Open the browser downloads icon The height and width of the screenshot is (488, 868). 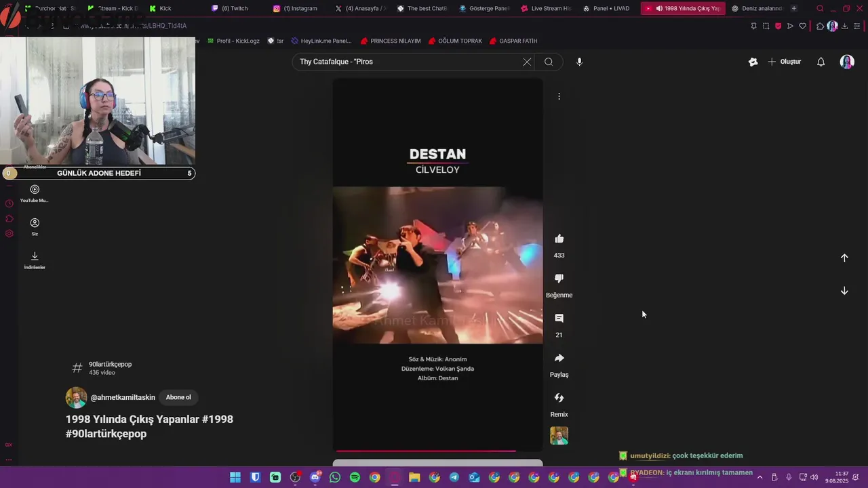pos(844,26)
